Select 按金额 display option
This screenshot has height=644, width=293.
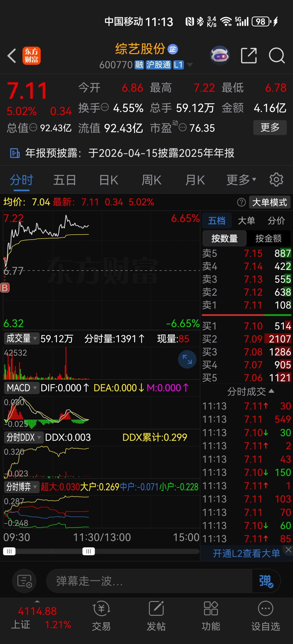coord(269,239)
